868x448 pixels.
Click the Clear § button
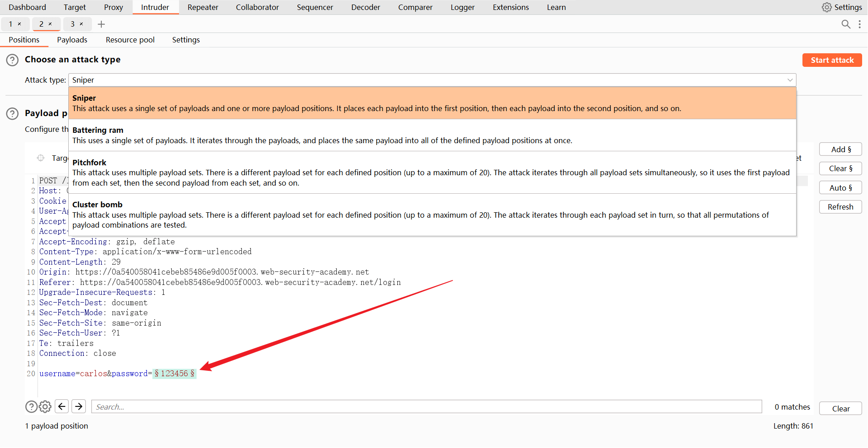[x=841, y=168]
